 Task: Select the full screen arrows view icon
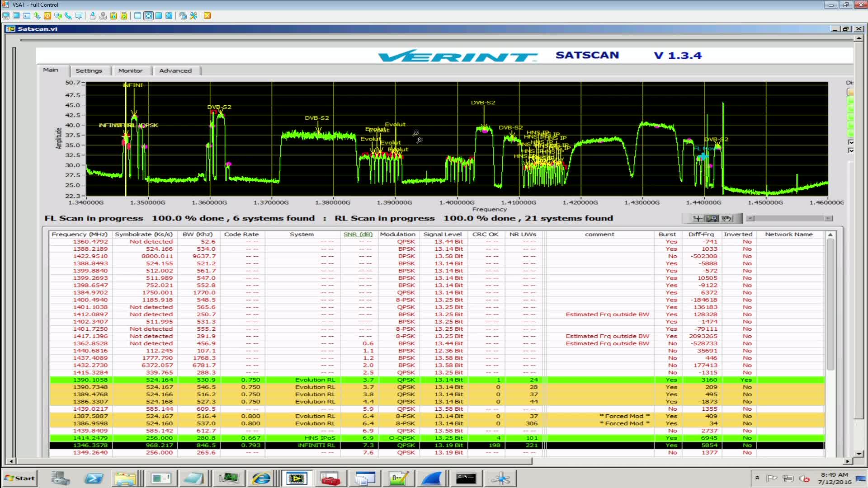coord(169,16)
